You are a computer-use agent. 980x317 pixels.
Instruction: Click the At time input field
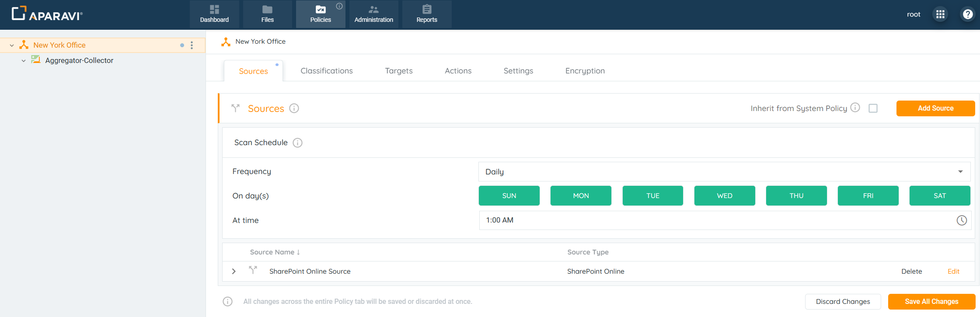(x=717, y=220)
